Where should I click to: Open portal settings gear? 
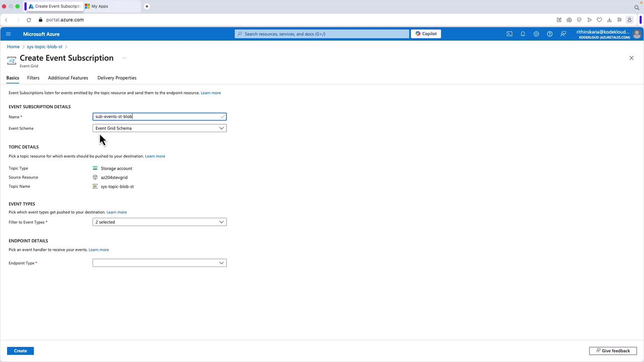point(536,34)
